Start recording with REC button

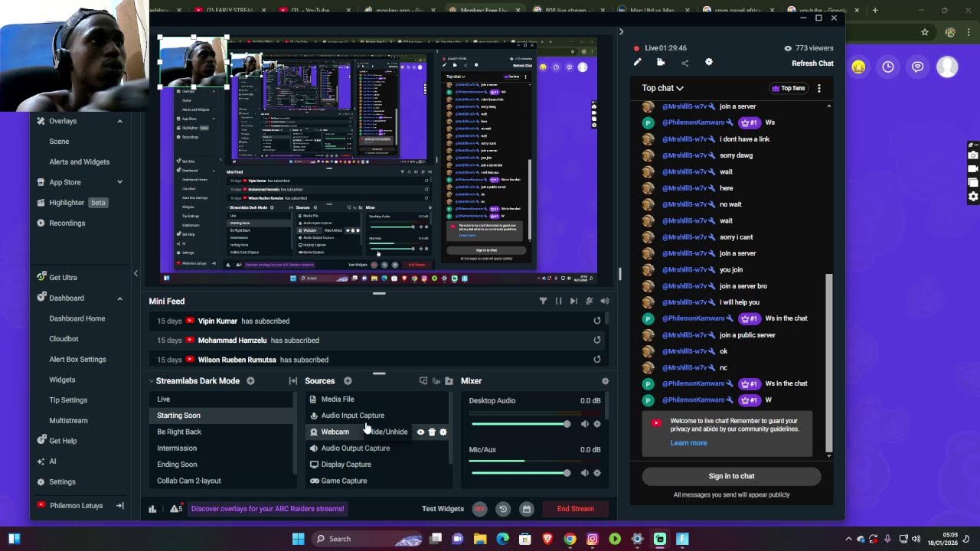tap(479, 509)
